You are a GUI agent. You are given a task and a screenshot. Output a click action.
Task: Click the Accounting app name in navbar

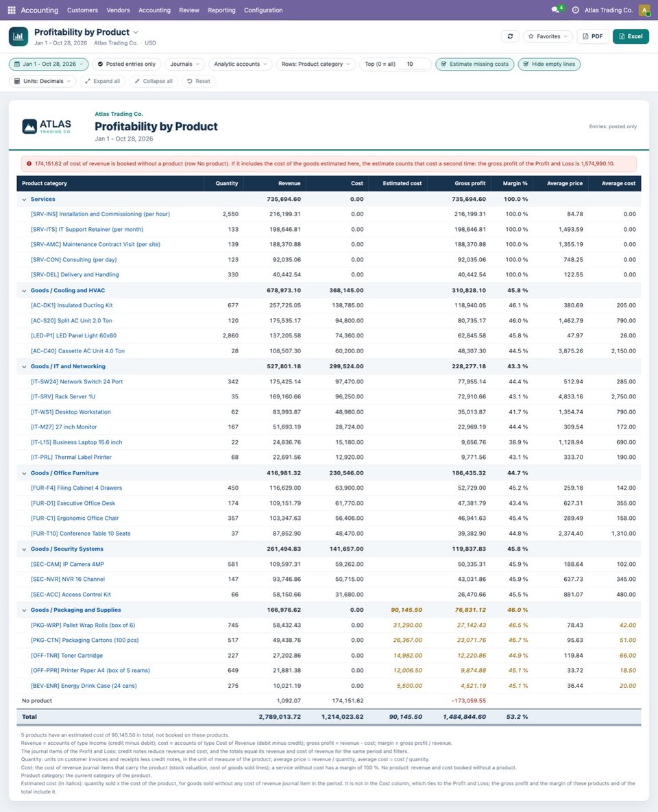(39, 10)
